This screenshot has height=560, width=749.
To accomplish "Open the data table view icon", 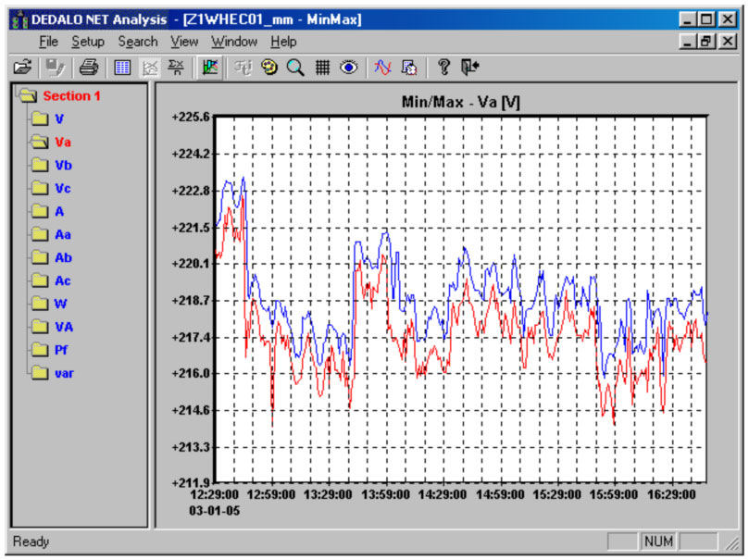I will [122, 67].
